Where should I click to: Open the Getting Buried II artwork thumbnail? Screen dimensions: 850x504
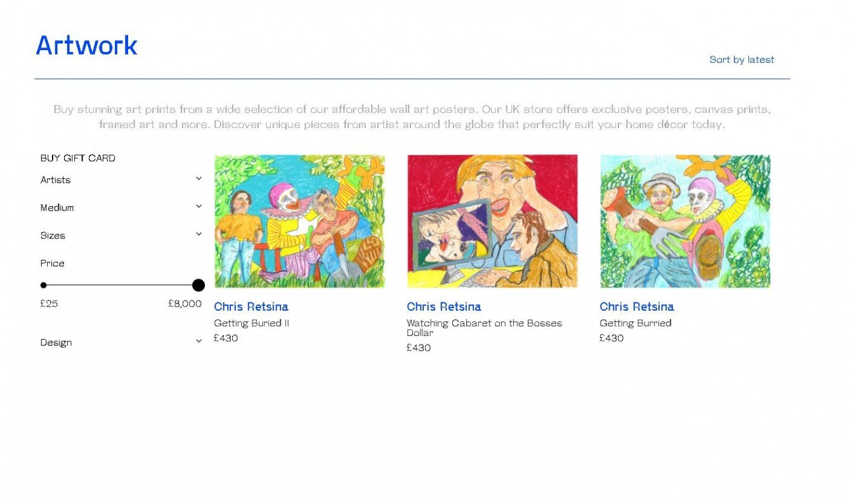[299, 221]
